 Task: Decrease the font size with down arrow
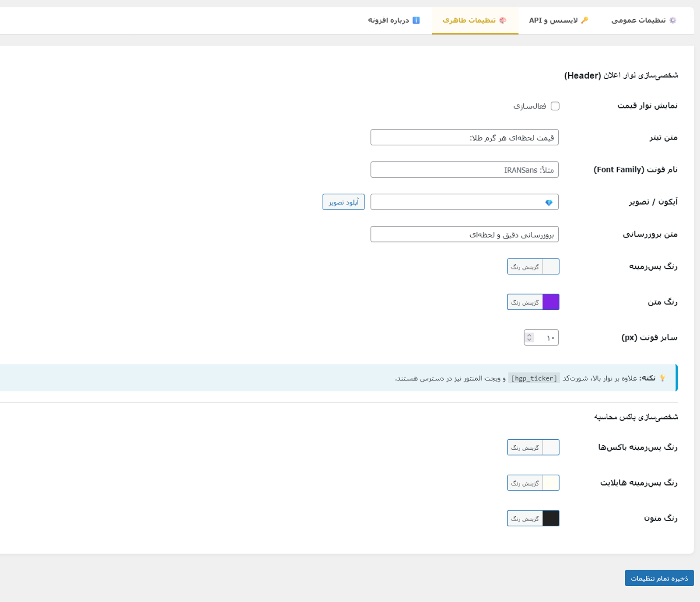[x=529, y=340]
